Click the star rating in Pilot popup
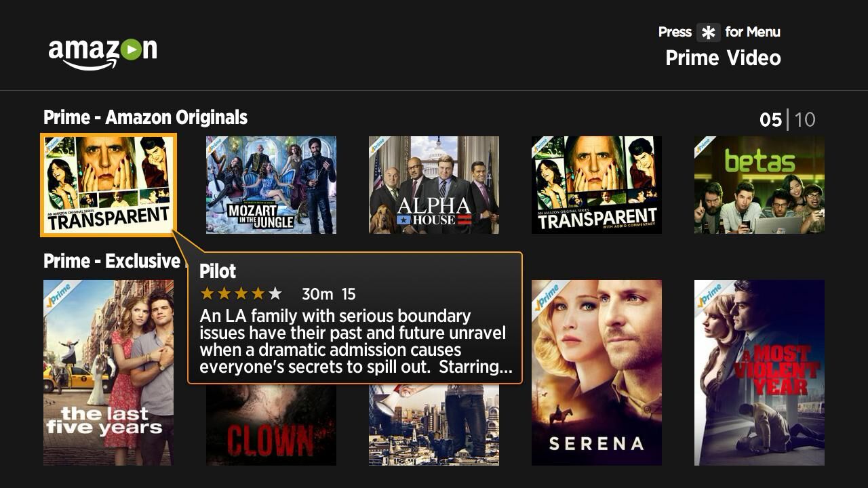Viewport: 868px width, 488px height. tap(241, 293)
